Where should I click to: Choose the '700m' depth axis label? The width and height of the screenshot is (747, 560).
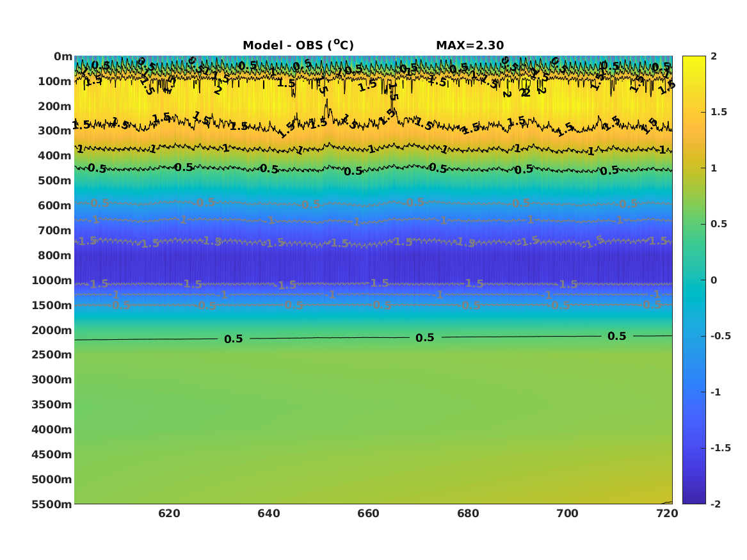(55, 230)
